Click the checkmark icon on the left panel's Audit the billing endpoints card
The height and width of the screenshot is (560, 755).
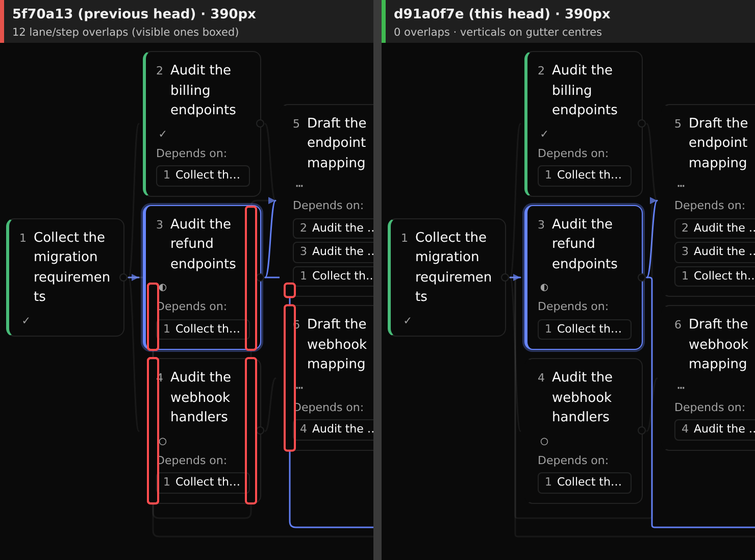tap(162, 134)
